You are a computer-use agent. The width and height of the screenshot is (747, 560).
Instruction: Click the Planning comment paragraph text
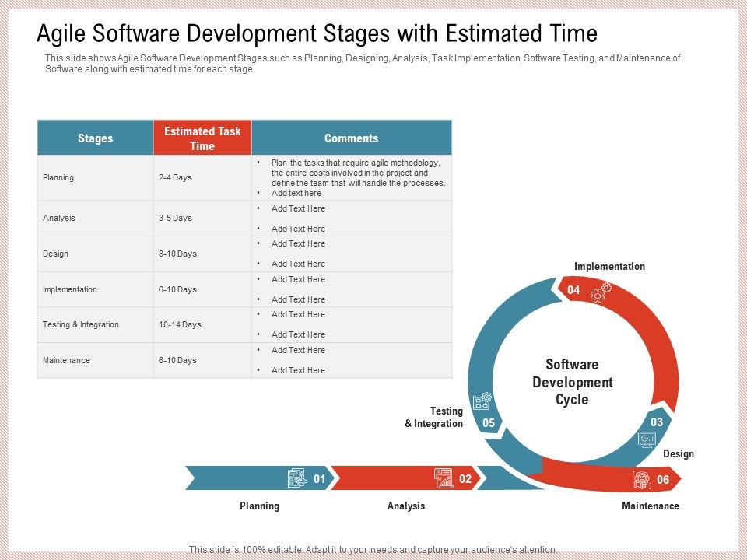(358, 173)
